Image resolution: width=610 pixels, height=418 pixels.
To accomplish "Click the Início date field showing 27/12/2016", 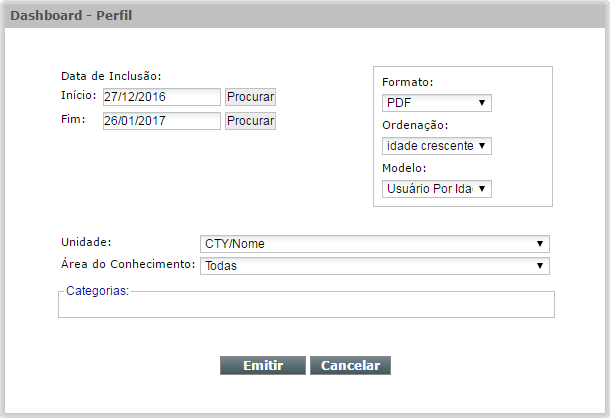I will (x=161, y=97).
